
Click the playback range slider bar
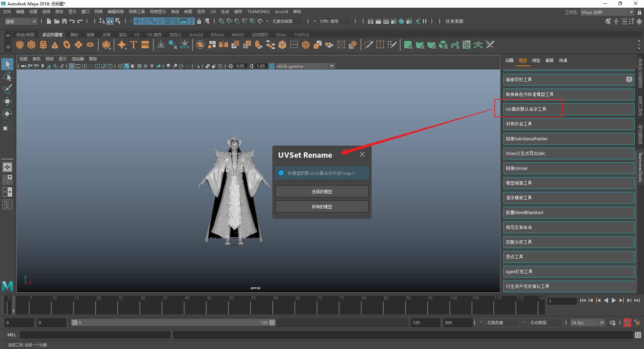click(173, 323)
